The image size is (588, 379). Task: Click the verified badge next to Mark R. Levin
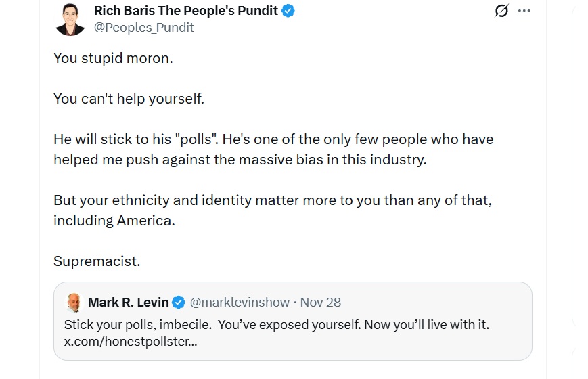[x=179, y=302]
